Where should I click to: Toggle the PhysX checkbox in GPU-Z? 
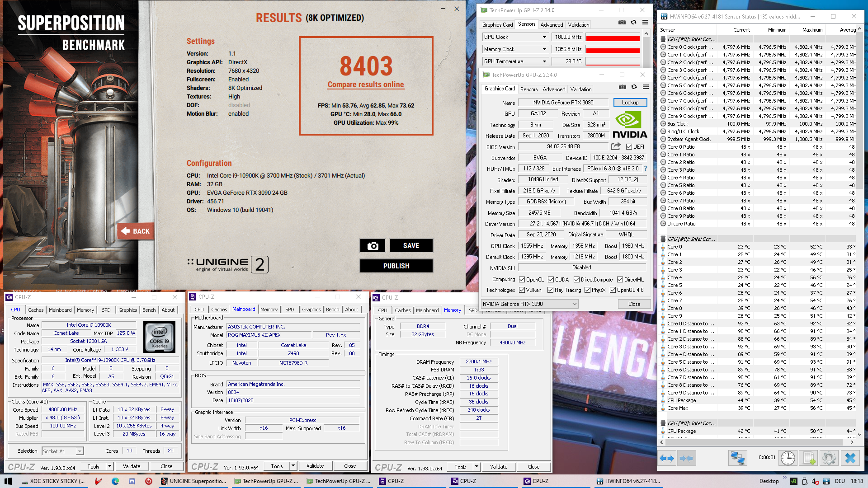(588, 290)
